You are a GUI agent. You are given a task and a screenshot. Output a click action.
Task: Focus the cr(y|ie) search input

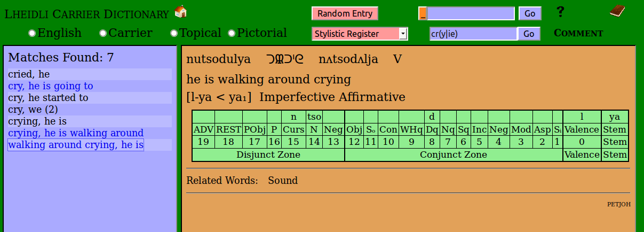pos(473,34)
